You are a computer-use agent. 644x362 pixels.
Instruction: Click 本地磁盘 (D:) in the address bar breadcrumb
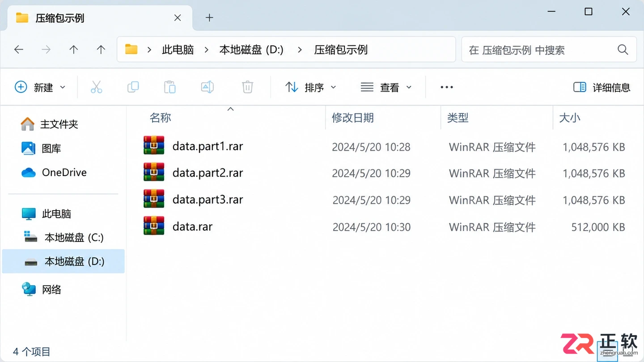tap(251, 50)
